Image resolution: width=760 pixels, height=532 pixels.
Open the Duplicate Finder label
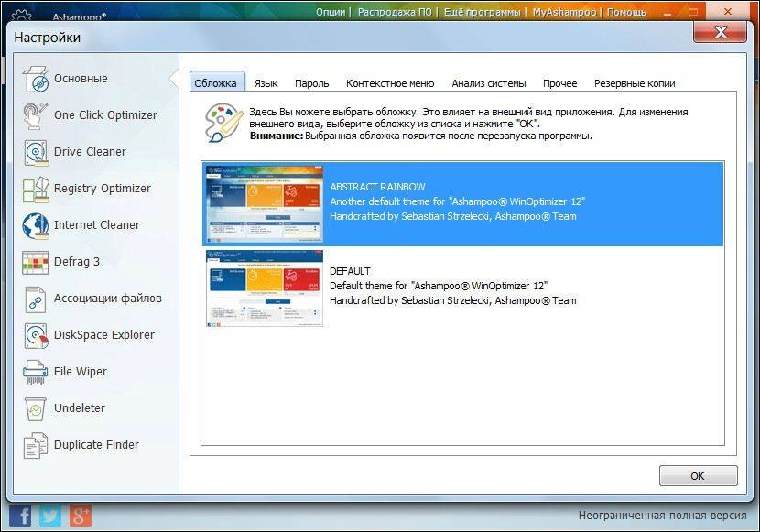(x=96, y=445)
